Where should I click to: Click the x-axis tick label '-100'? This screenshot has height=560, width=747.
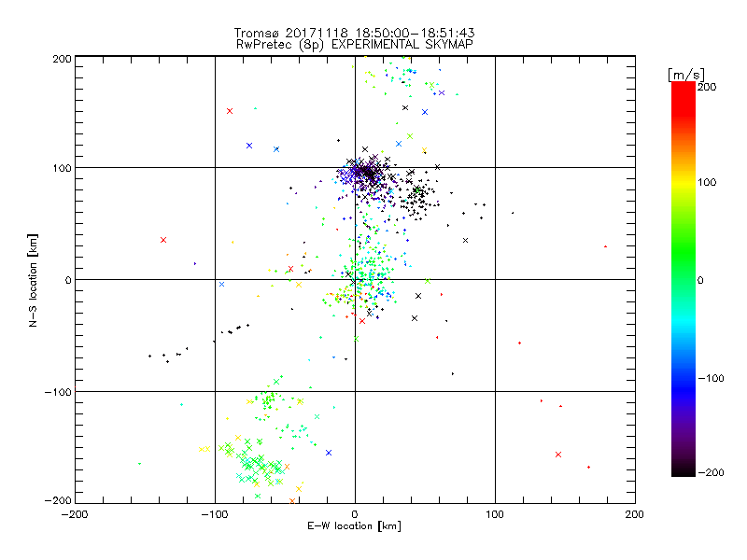(215, 514)
